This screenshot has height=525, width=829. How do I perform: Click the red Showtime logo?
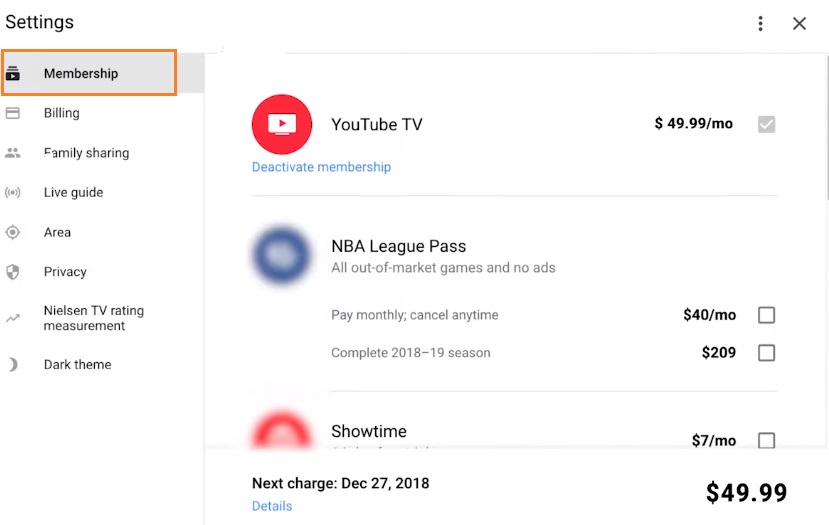pyautogui.click(x=282, y=429)
